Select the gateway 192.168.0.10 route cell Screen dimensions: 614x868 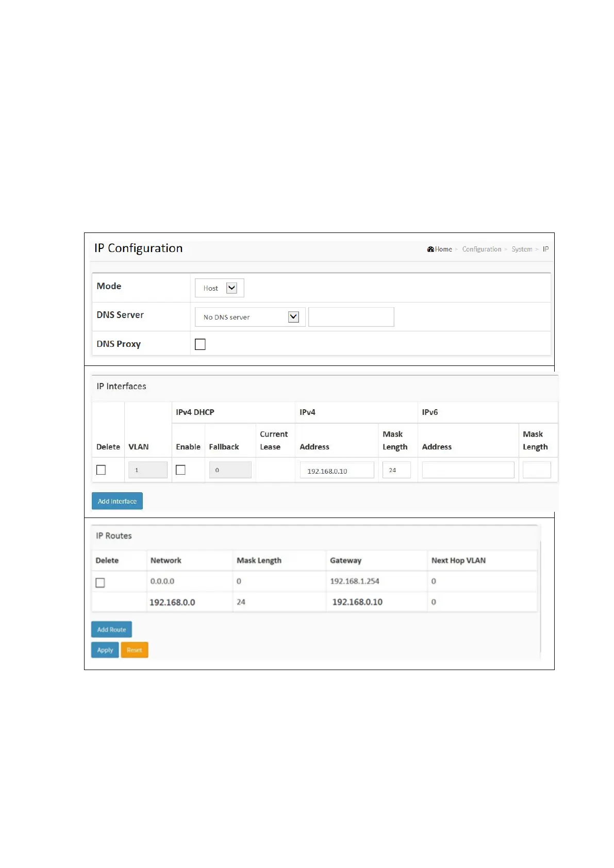coord(357,602)
